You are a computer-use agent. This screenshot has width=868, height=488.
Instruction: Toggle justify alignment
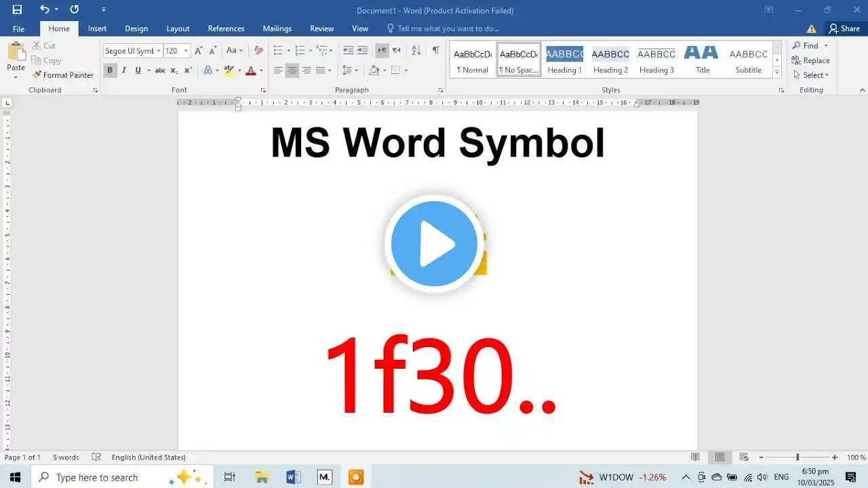(x=321, y=70)
